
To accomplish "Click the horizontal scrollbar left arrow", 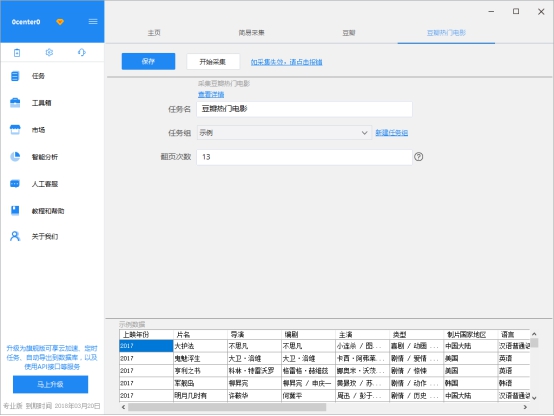I will pyautogui.click(x=123, y=407).
